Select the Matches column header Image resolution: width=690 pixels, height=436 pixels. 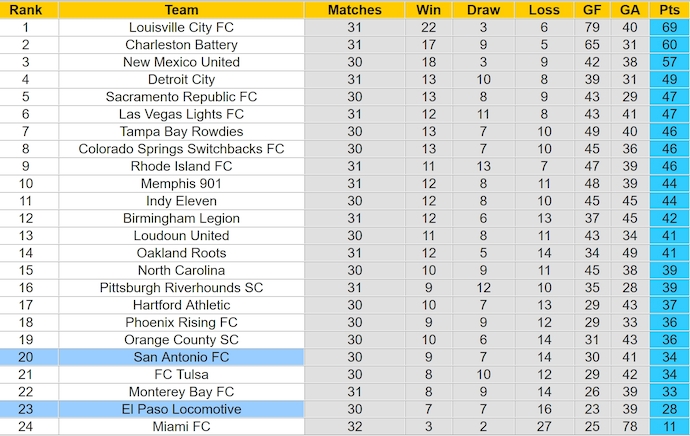[355, 10]
